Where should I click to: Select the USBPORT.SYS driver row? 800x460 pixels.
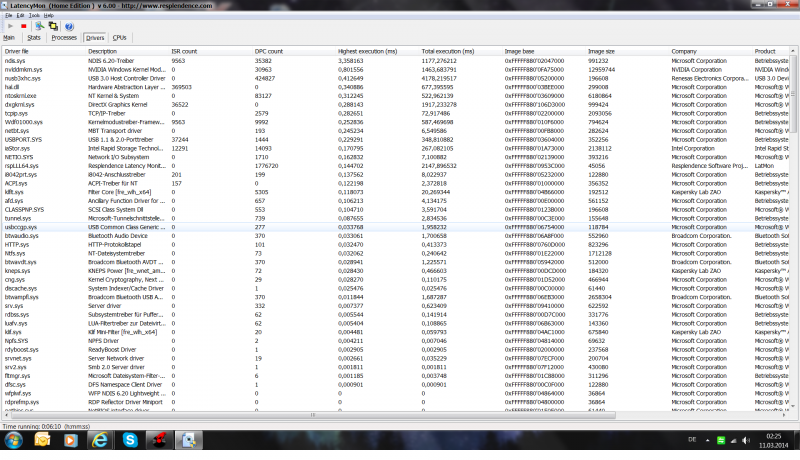coord(395,140)
